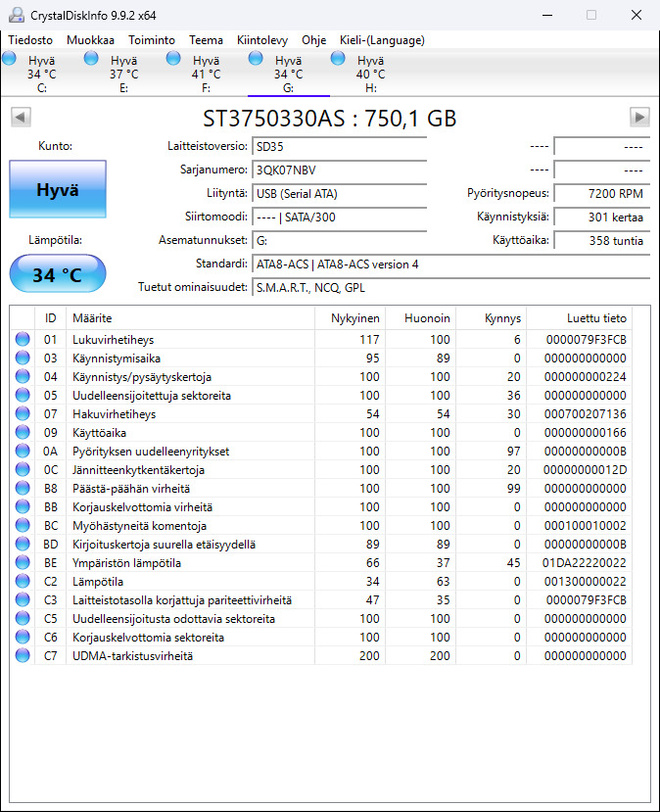This screenshot has height=812, width=660.
Task: Click status icon of Käynnistymisaika row
Action: (23, 358)
